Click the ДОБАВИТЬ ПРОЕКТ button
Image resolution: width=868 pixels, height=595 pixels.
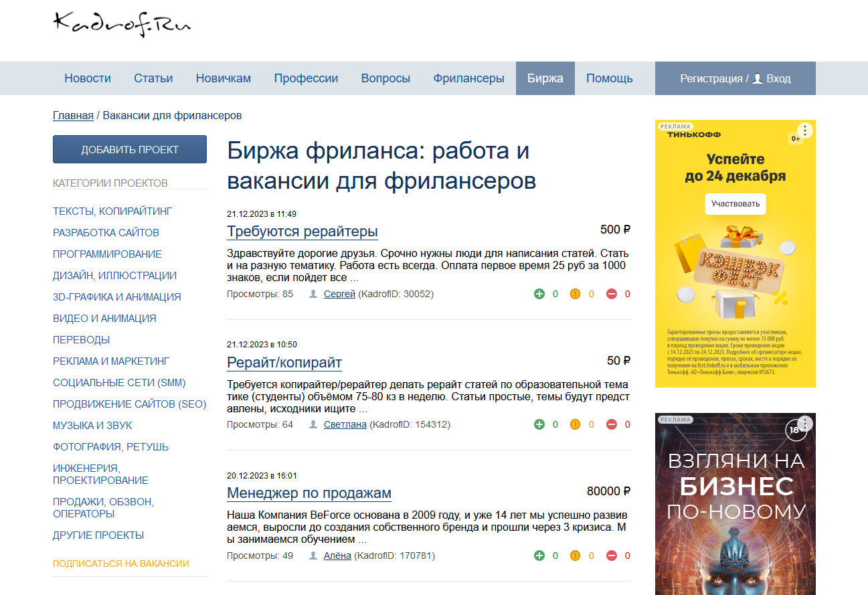point(130,149)
